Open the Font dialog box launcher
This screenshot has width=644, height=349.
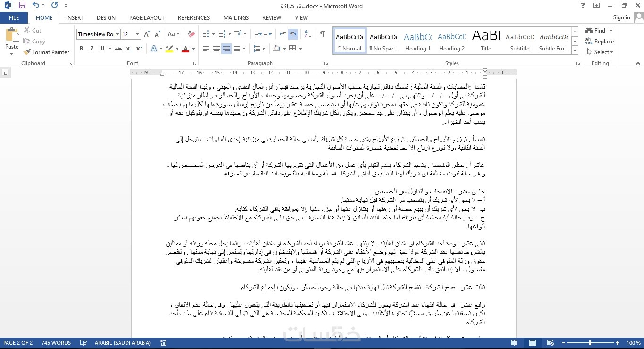[x=194, y=63]
